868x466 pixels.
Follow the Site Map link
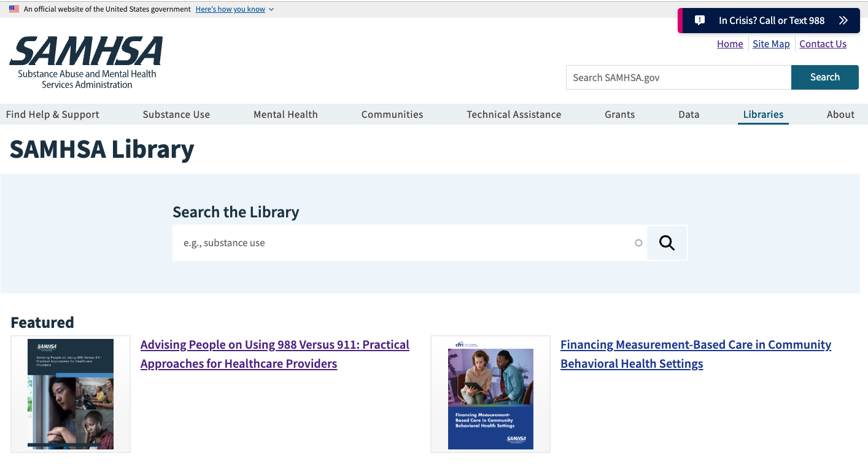point(771,44)
